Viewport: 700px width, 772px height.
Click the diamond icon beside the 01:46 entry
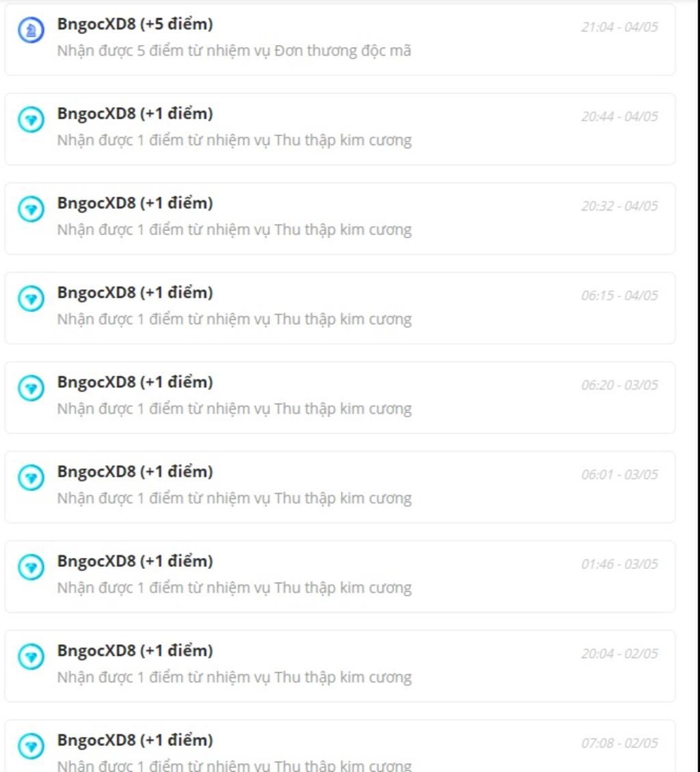[x=31, y=567]
